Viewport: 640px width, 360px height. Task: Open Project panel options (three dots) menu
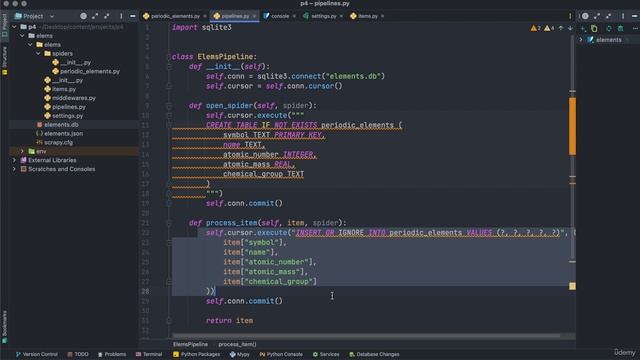click(121, 16)
